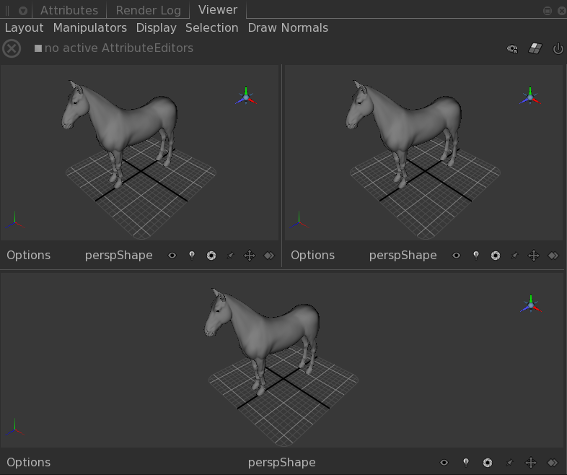Click the four-arrow move icon in top-right viewport
Image resolution: width=567 pixels, height=475 pixels.
tap(534, 256)
